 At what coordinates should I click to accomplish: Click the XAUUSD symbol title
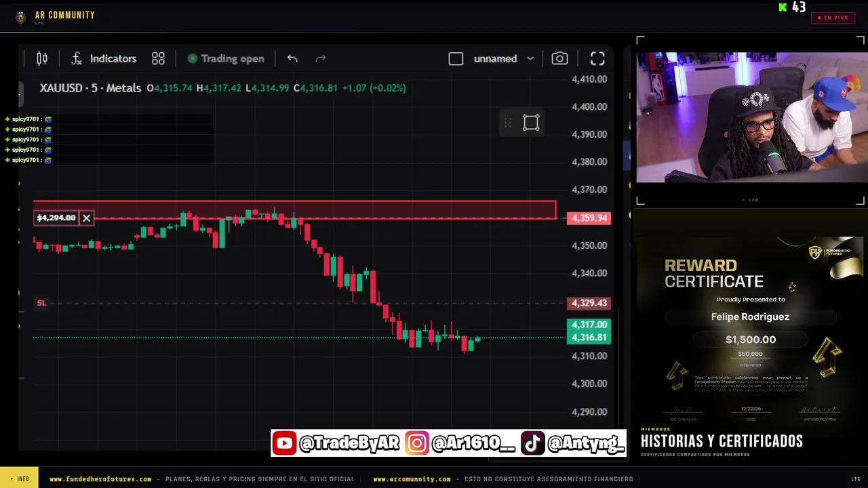(90, 88)
